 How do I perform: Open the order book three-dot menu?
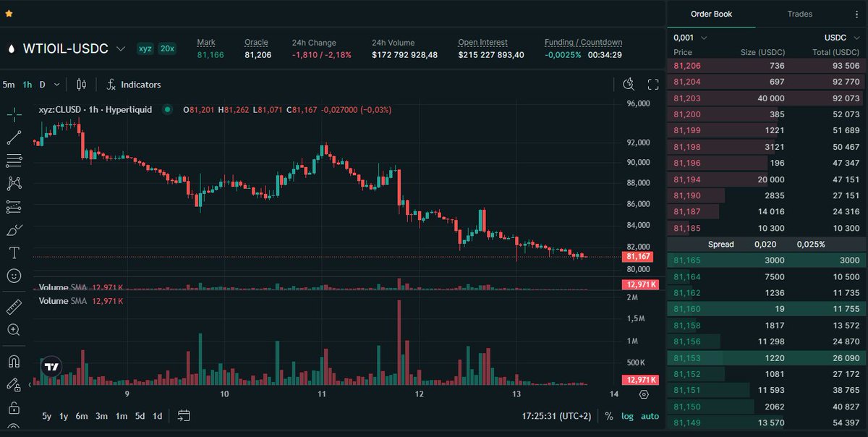pyautogui.click(x=856, y=14)
